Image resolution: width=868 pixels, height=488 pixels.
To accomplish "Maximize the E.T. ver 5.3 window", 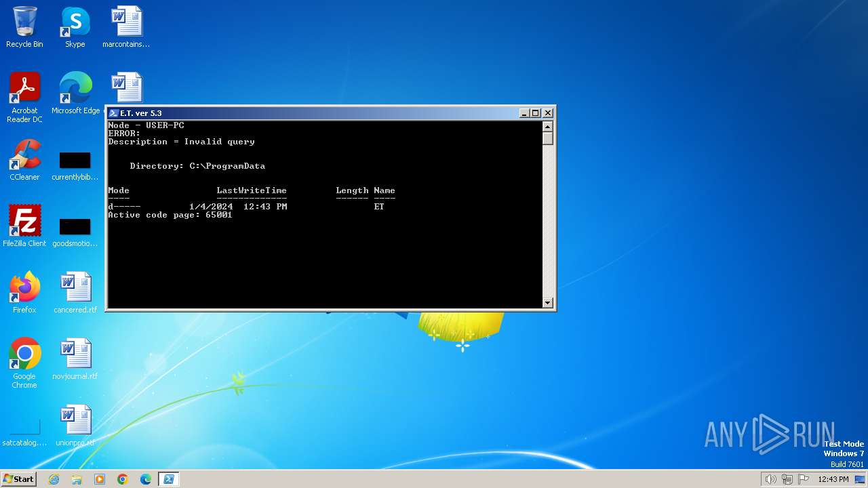I will 536,113.
